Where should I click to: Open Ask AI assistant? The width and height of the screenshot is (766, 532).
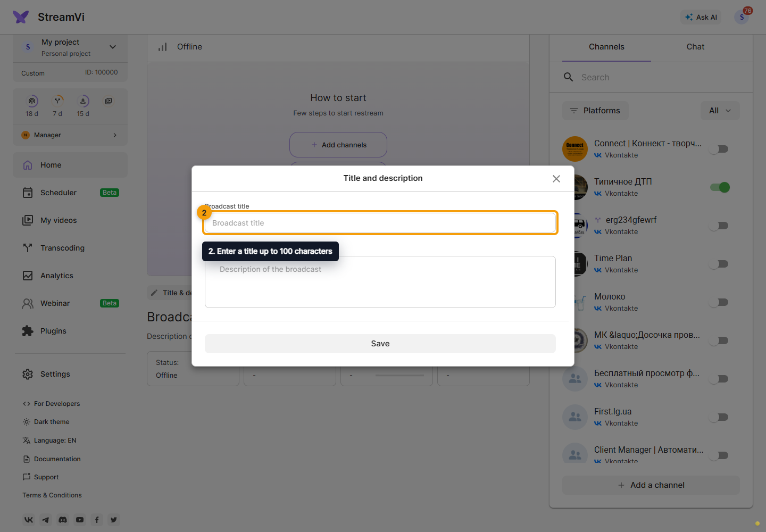click(x=701, y=17)
